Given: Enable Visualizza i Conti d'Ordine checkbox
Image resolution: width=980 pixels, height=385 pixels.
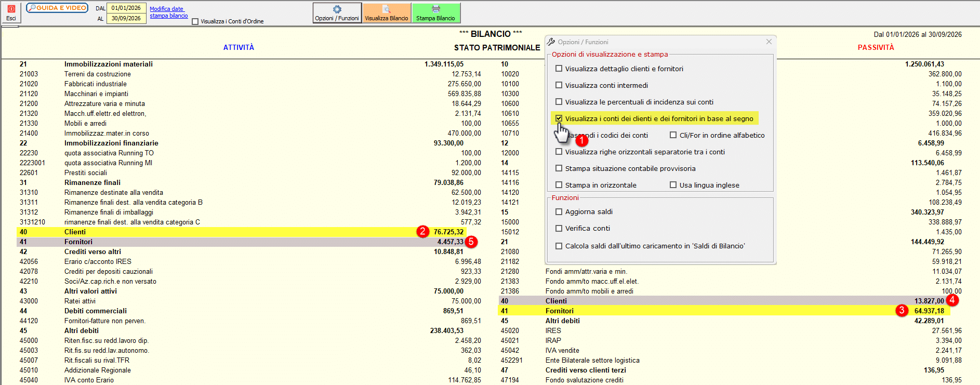Looking at the screenshot, I should tap(195, 21).
